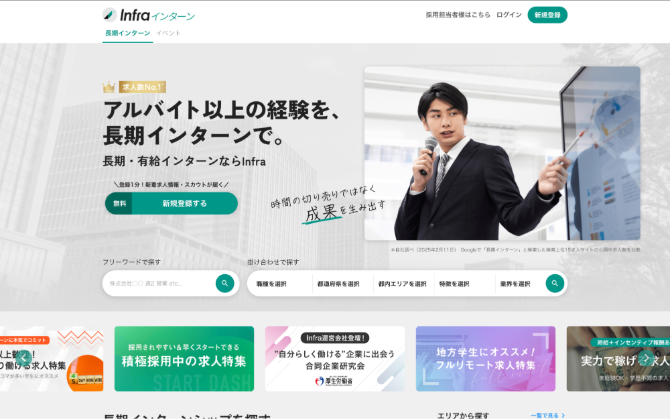Click the 新規登録 button in header

coord(547,15)
